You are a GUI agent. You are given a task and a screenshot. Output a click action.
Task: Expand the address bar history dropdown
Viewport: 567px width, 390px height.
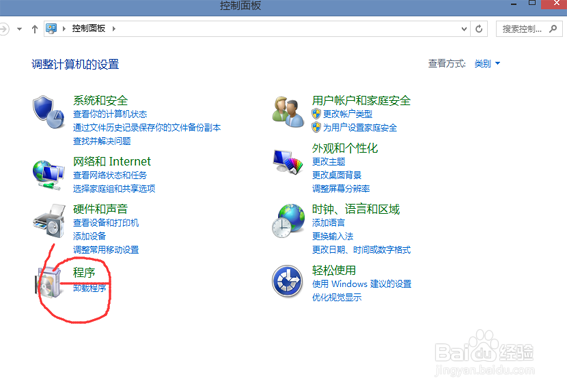[x=464, y=29]
